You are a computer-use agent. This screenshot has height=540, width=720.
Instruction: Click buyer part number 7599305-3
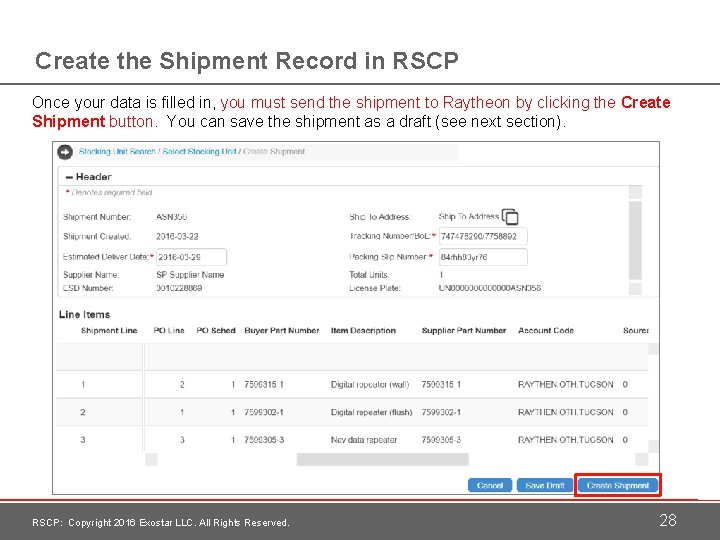coord(264,439)
